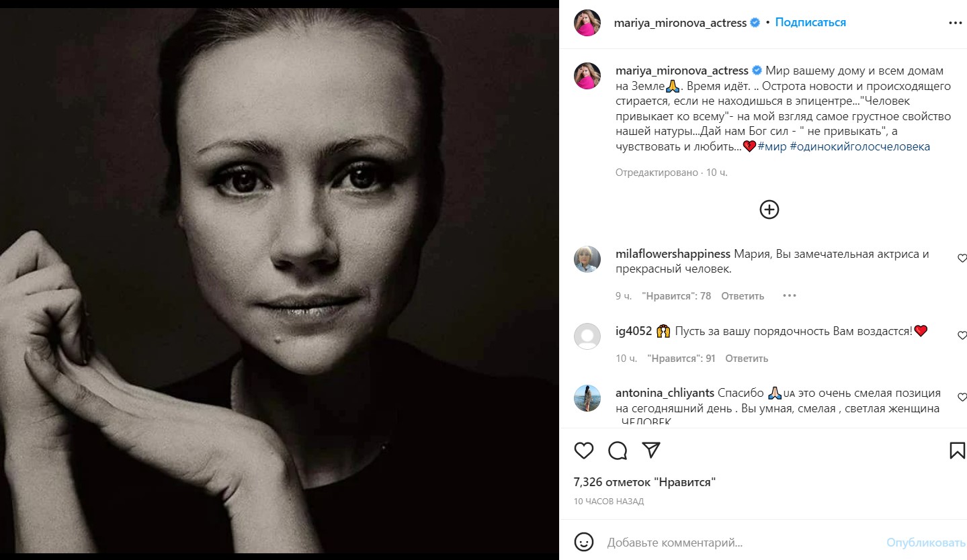Open post options three-dot menu
The width and height of the screenshot is (967, 560).
(955, 23)
